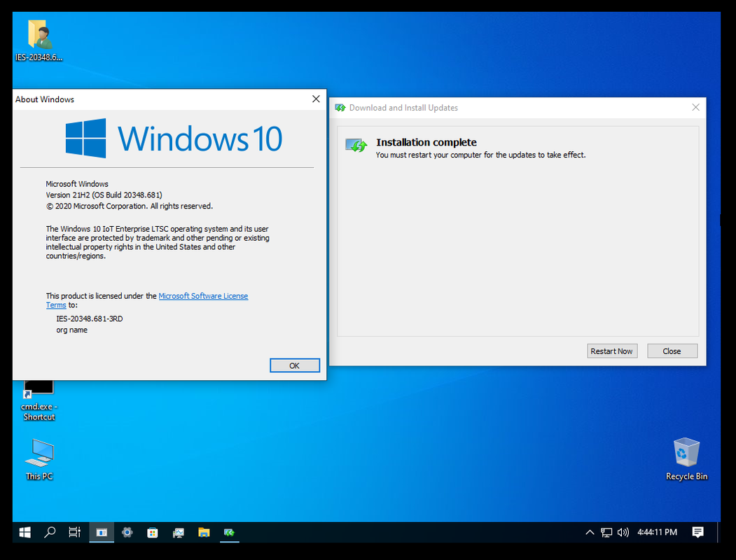Screen dimensions: 736x560
Task: Open the Recycle Bin desktop icon
Action: (686, 460)
